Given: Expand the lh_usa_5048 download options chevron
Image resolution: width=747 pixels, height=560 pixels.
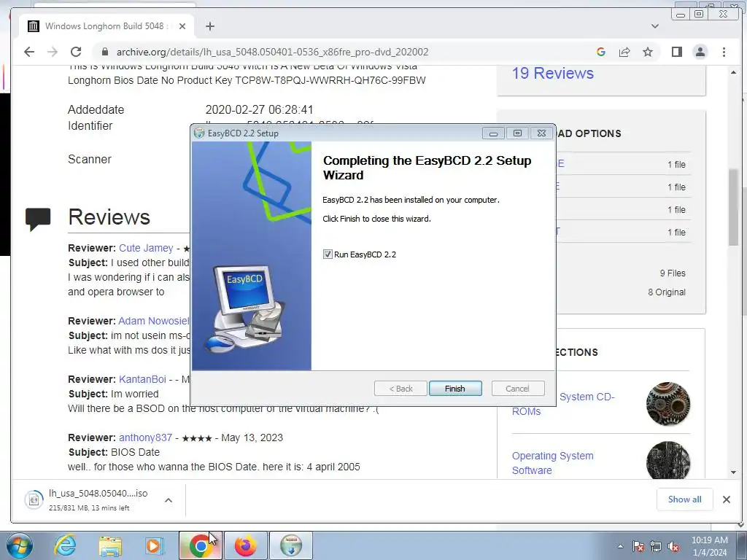Looking at the screenshot, I should tap(169, 500).
